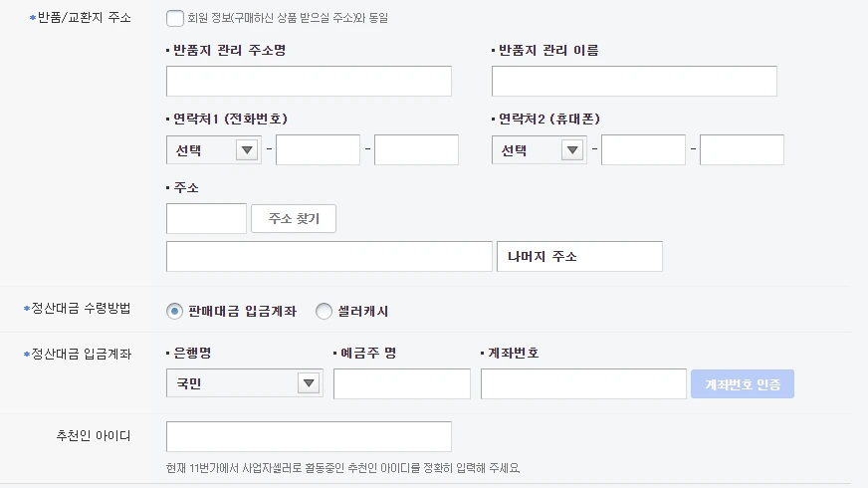Click the 예금주 명 input field

[402, 383]
